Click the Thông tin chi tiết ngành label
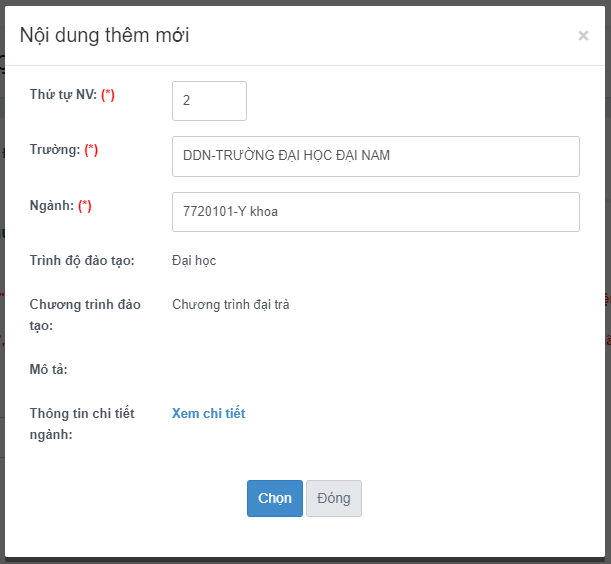This screenshot has height=564, width=611. pyautogui.click(x=82, y=424)
